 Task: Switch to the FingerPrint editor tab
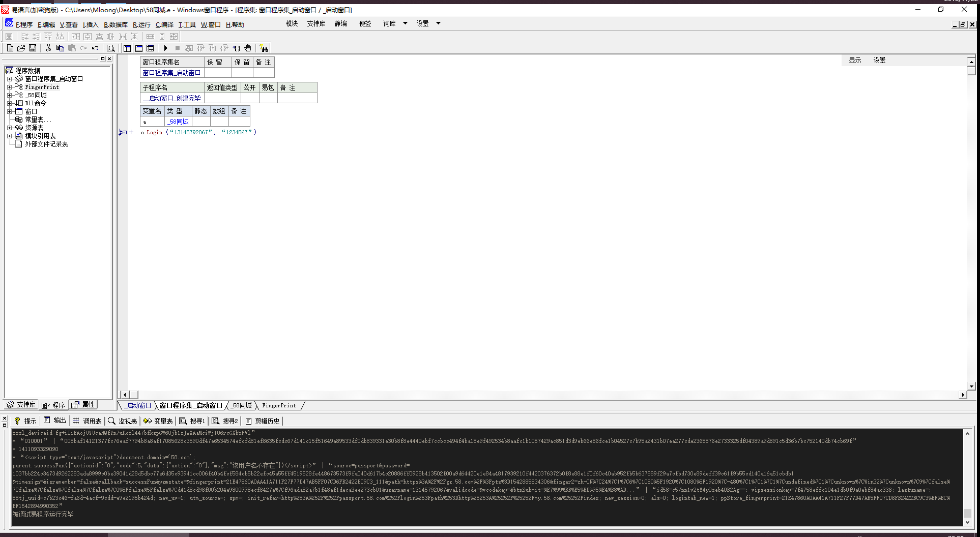click(279, 405)
